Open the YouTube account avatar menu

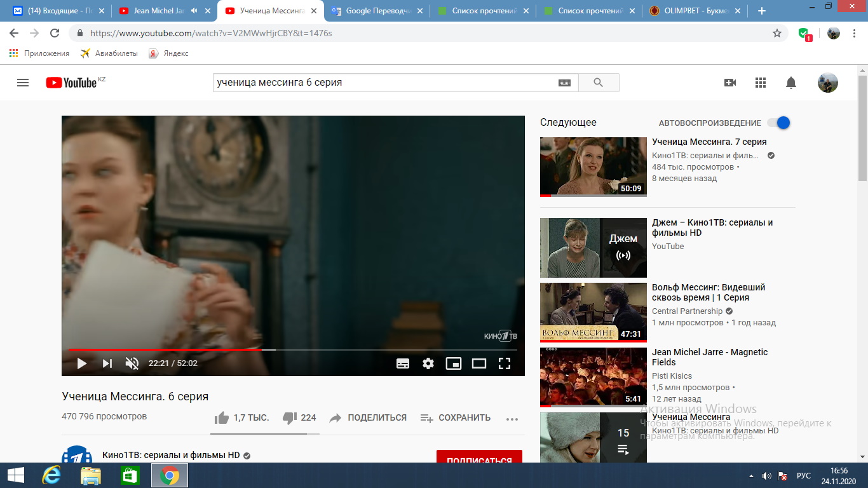point(827,83)
